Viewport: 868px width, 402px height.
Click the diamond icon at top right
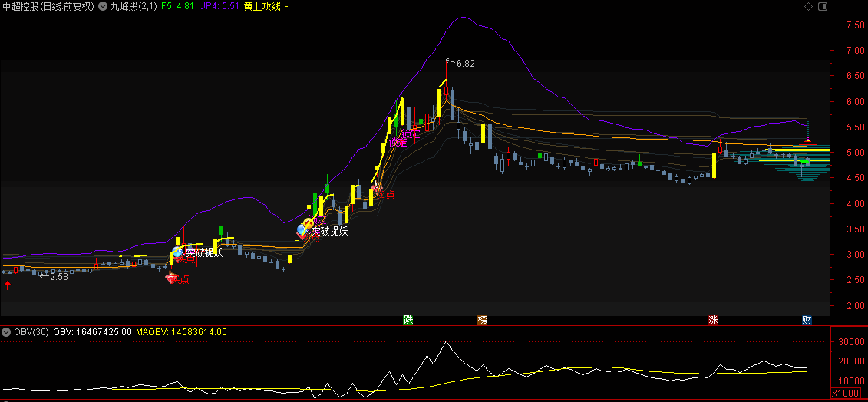coord(808,6)
